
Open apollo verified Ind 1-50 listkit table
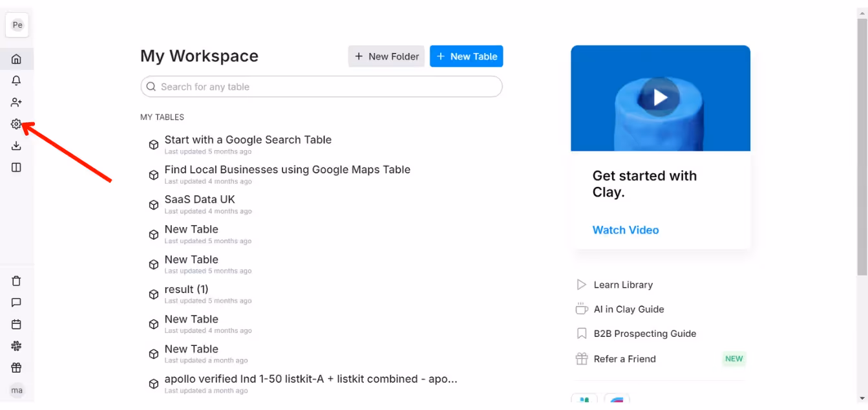click(x=311, y=379)
